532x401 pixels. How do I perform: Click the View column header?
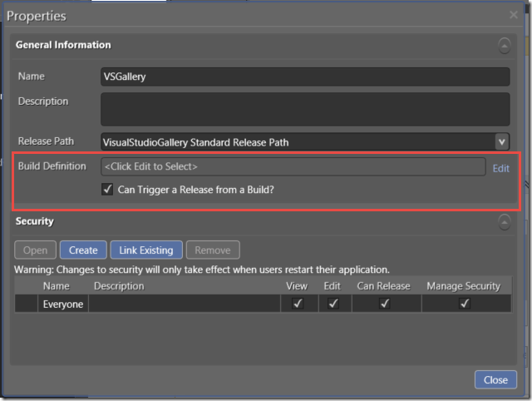[x=297, y=286]
